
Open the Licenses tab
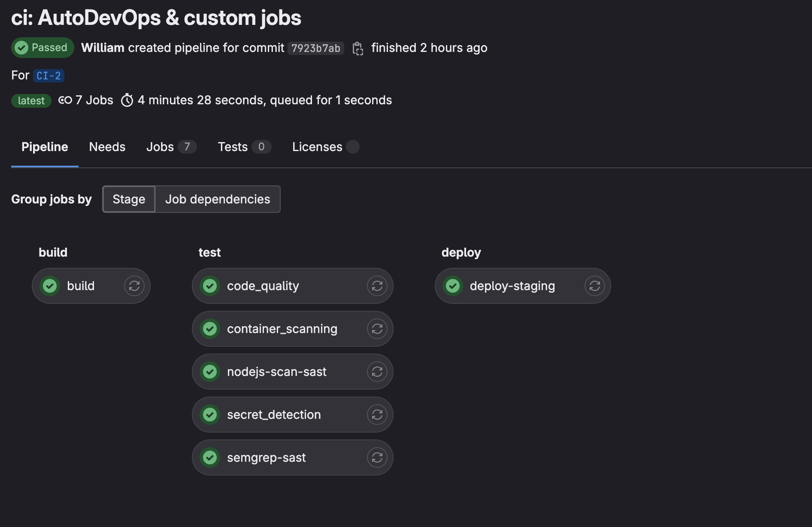[326, 147]
